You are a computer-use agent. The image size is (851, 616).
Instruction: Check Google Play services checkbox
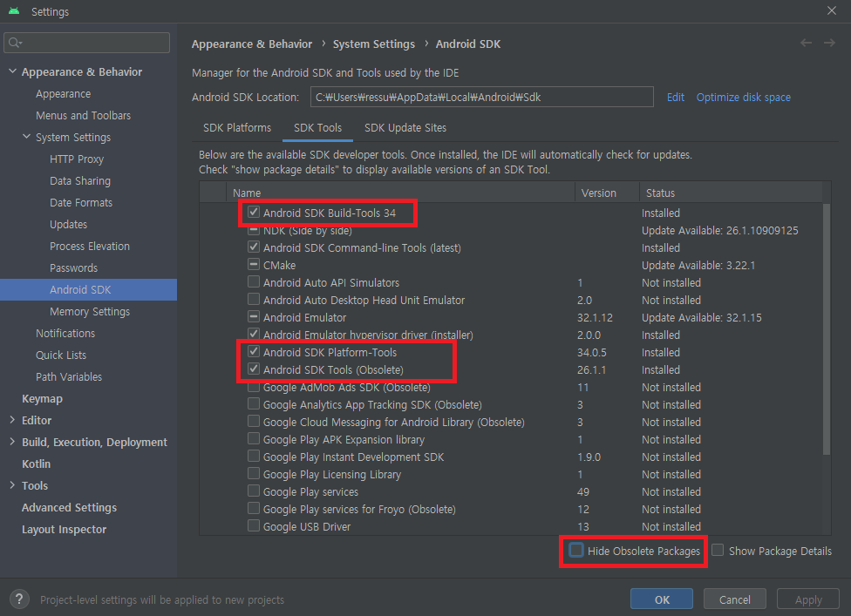[254, 491]
